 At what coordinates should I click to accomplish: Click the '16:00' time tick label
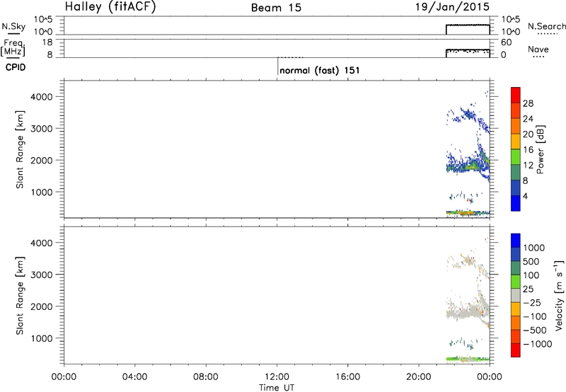347,377
